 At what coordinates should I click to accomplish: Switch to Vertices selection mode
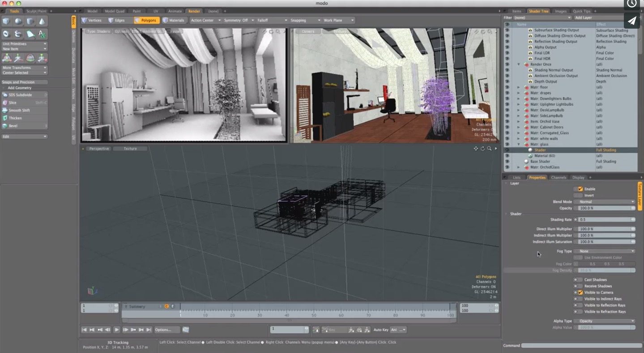coord(94,20)
